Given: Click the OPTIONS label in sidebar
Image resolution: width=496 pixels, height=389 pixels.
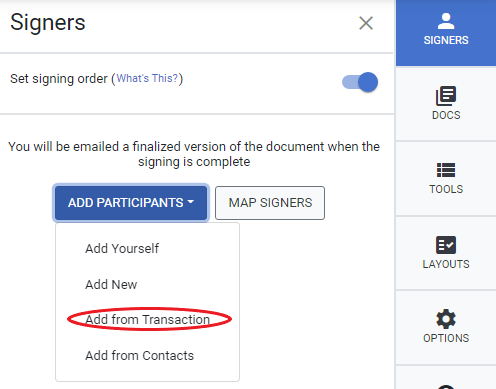Looking at the screenshot, I should tap(446, 338).
